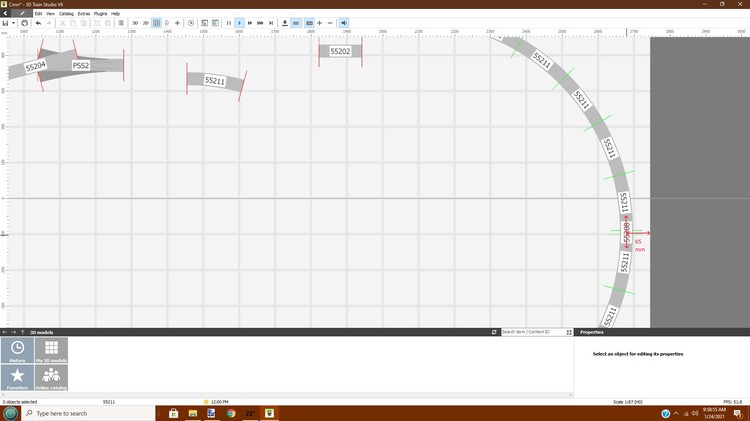Screen dimensions: 750x421
Task: Click the catalog view mode grid icon
Action: click(x=569, y=332)
